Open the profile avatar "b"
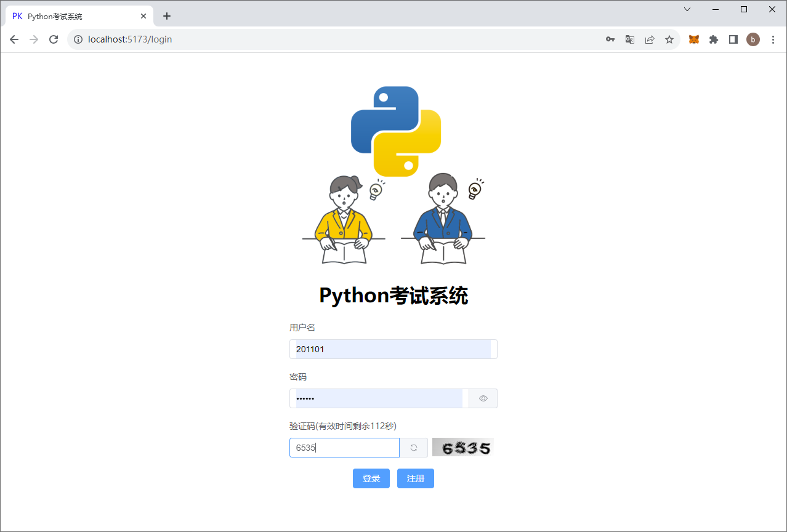This screenshot has width=787, height=532. (753, 39)
